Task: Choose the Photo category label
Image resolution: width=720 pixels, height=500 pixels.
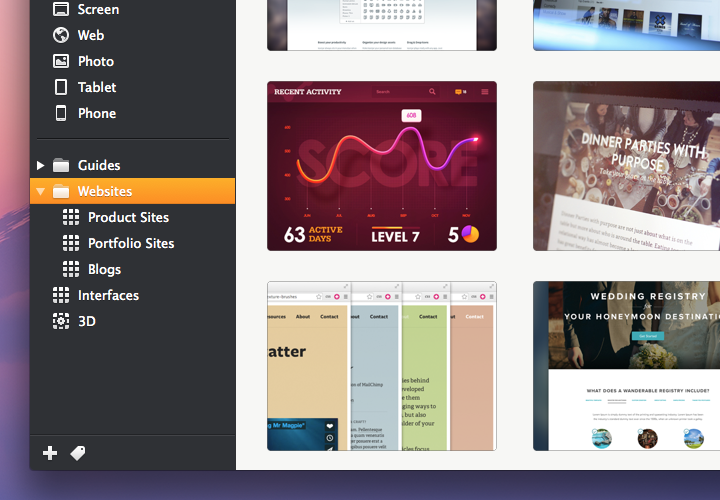Action: pyautogui.click(x=96, y=61)
